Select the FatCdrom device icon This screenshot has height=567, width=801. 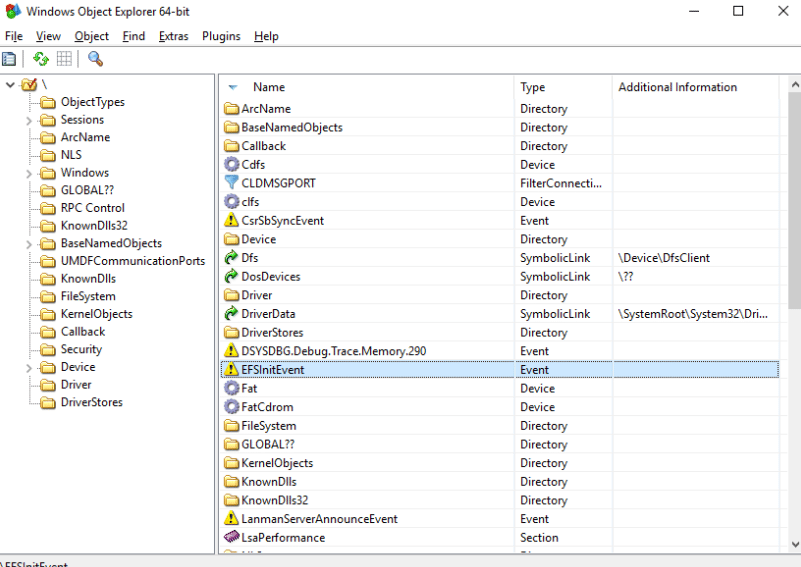click(x=231, y=407)
